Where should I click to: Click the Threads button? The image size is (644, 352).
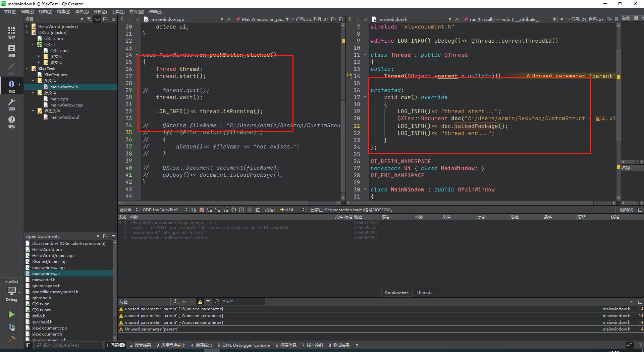coord(424,292)
